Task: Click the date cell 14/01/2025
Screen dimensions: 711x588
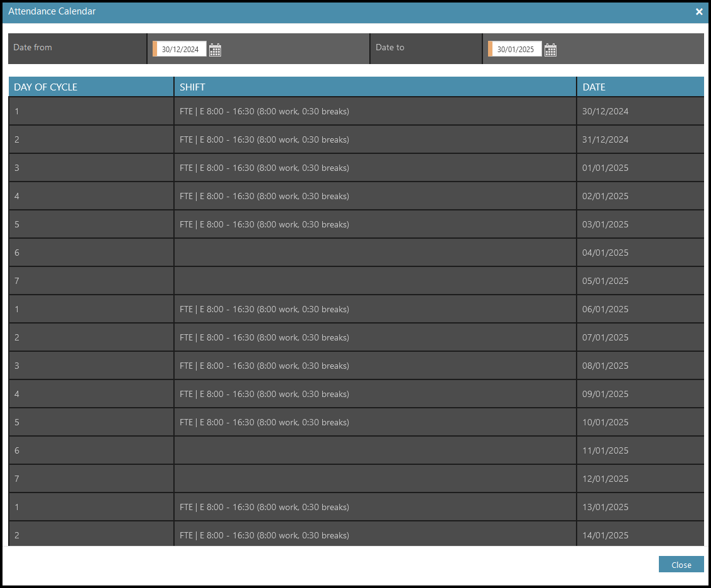Action: [x=605, y=535]
